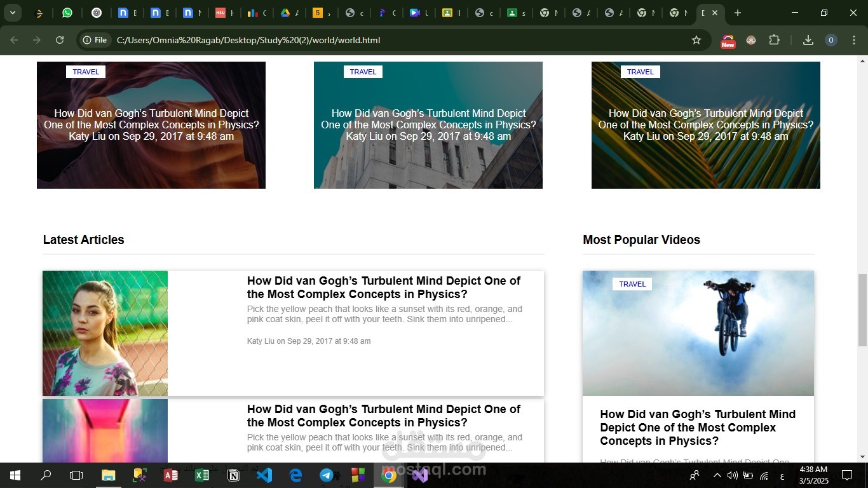
Task: Open purple Visual Studio on the taskbar
Action: pyautogui.click(x=420, y=475)
